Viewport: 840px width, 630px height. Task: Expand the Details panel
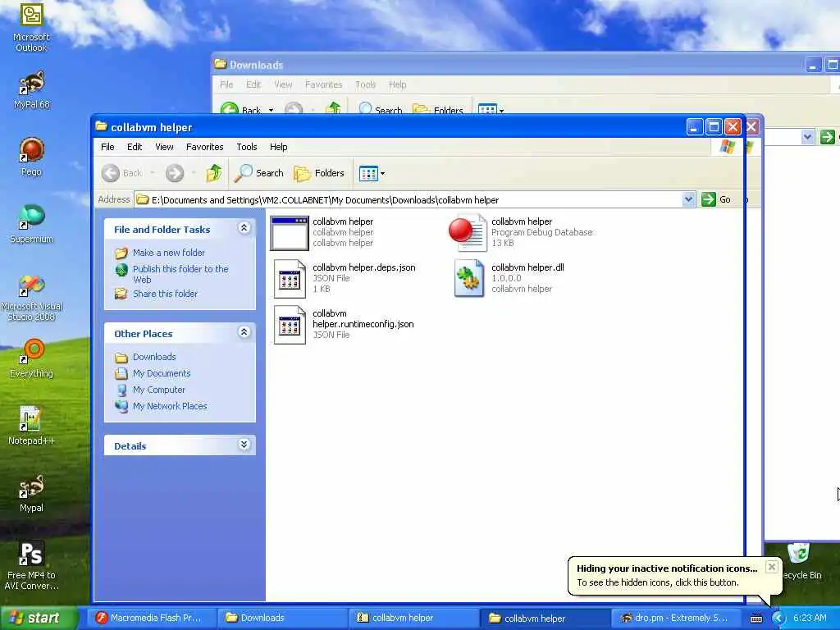pyautogui.click(x=244, y=445)
